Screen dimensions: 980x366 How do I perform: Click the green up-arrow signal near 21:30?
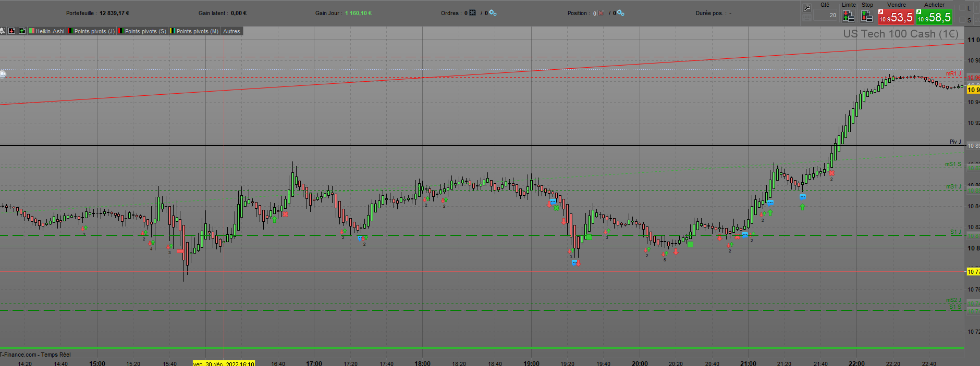[803, 207]
